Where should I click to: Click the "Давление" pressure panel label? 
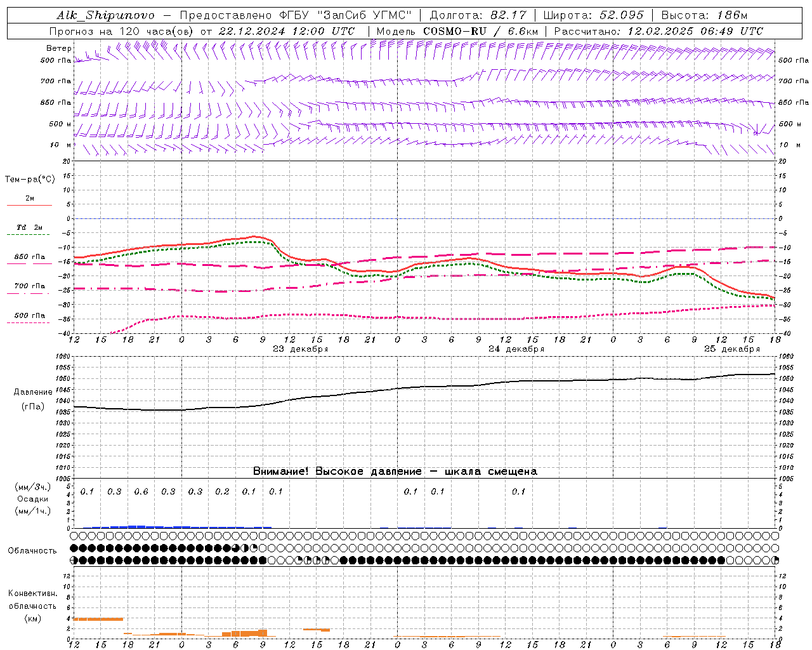tap(33, 392)
